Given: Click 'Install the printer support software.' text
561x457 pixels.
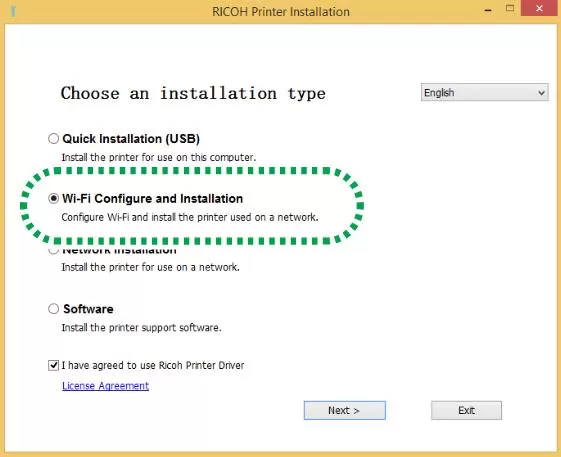Looking at the screenshot, I should click(x=142, y=327).
